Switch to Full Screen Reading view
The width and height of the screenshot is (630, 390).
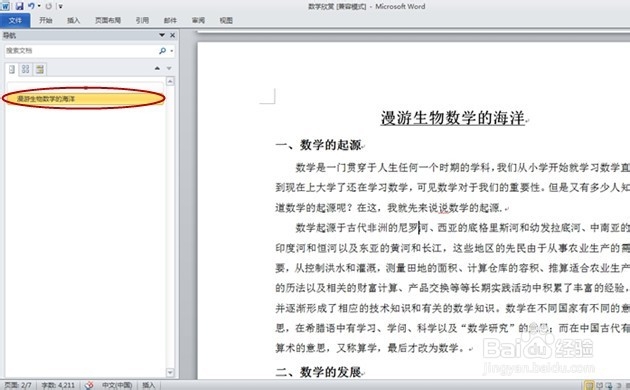point(599,385)
